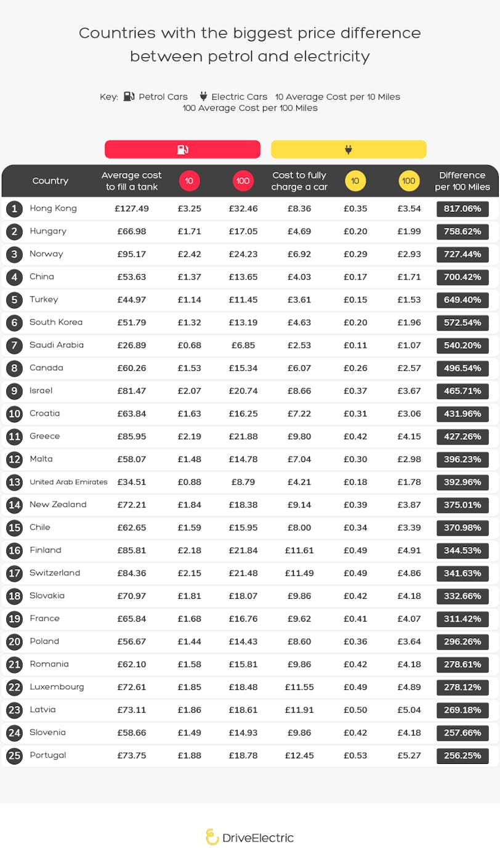Image resolution: width=500 pixels, height=868 pixels.
Task: Click the plug icon in the yellow banner
Action: 348,150
